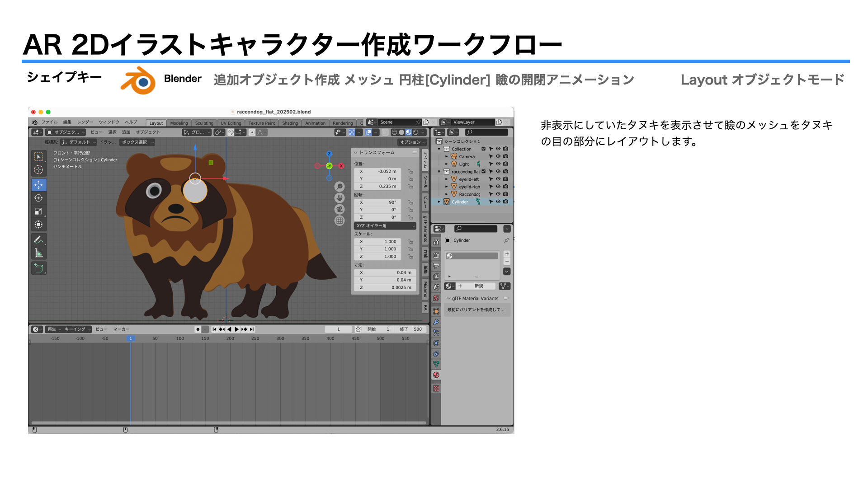Open the Texture checkerboard properties tab
868x488 pixels.
(436, 389)
